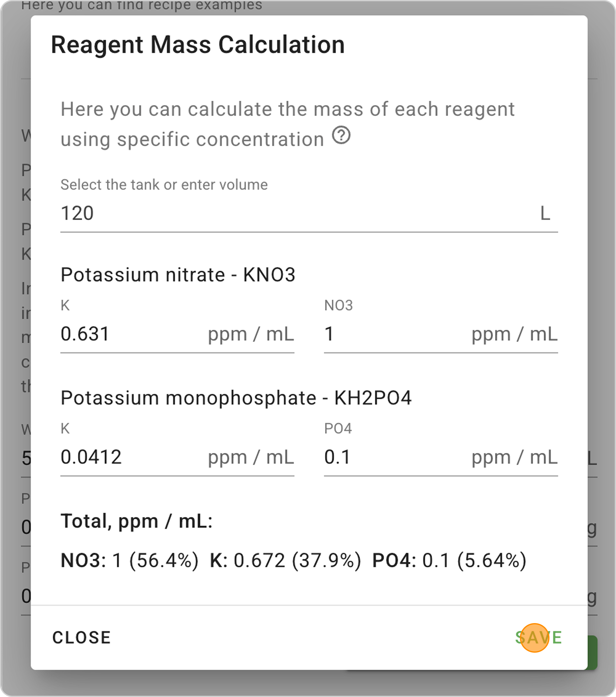Viewport: 616px width, 697px height.
Task: Edit the Potassium nitrate K value 0.631
Action: (177, 334)
